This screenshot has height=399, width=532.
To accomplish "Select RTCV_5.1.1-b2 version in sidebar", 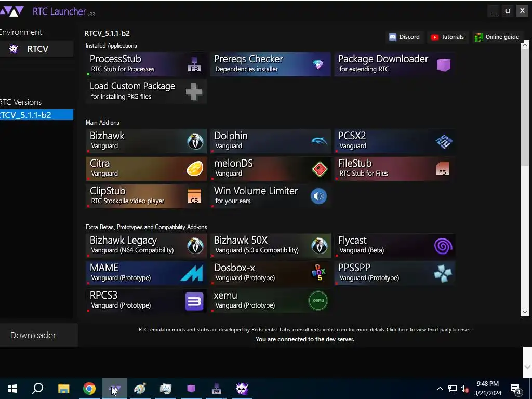I will 36,115.
